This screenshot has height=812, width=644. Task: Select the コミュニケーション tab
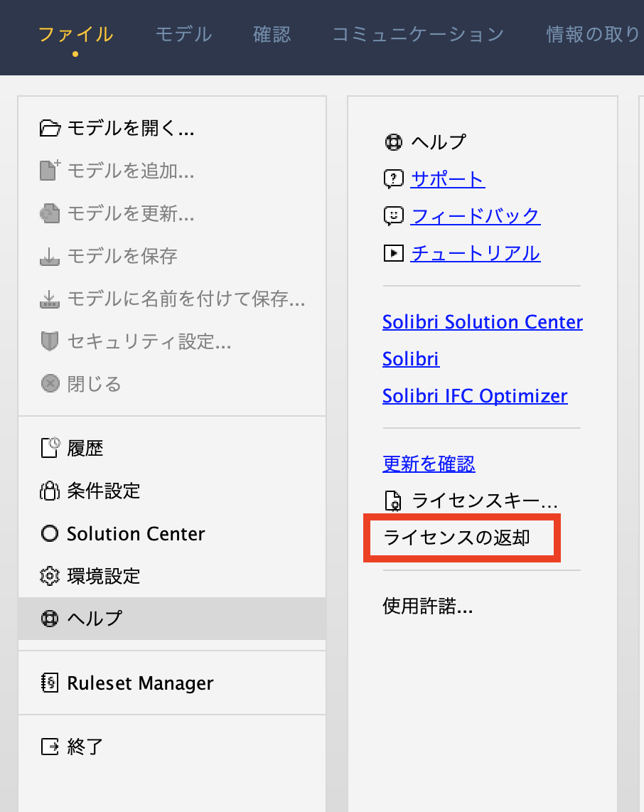(418, 34)
